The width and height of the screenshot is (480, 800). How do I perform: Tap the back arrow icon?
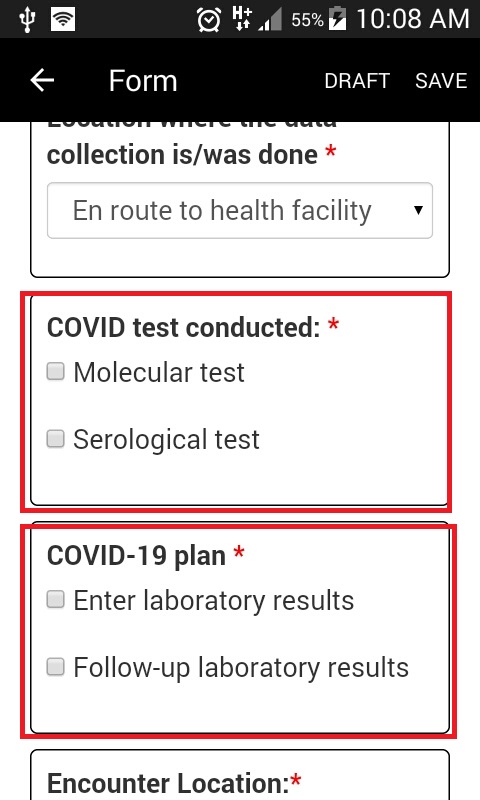click(42, 81)
